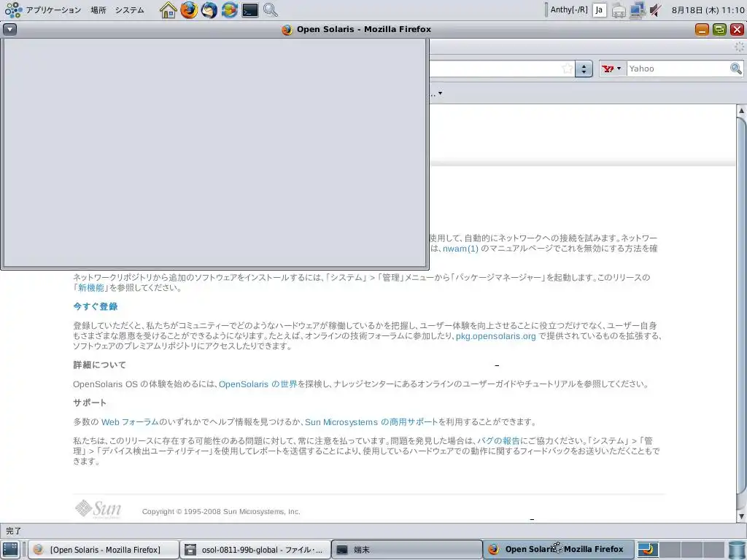Screen dimensions: 747x560
Task: Open the home folder launcher icon
Action: click(169, 10)
